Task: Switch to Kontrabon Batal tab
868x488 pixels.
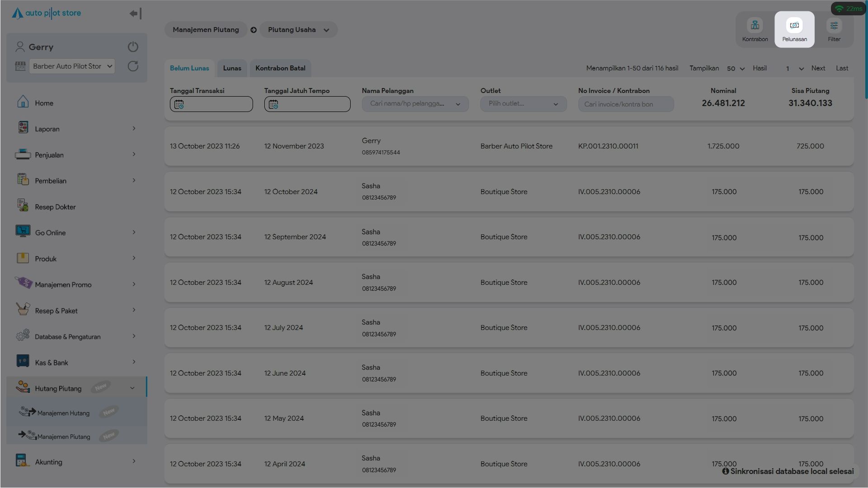Action: pos(280,68)
